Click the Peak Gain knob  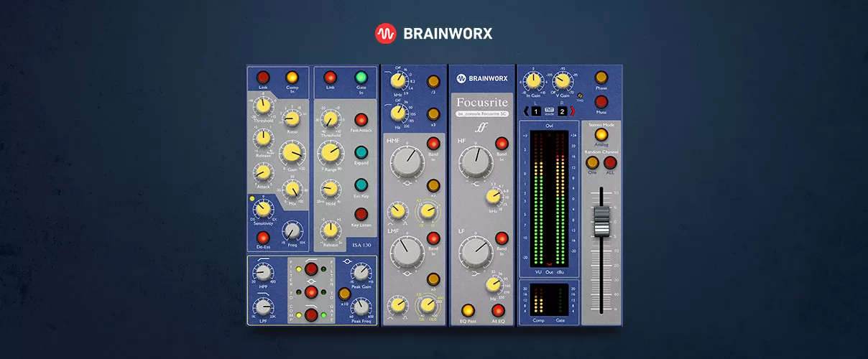361,272
